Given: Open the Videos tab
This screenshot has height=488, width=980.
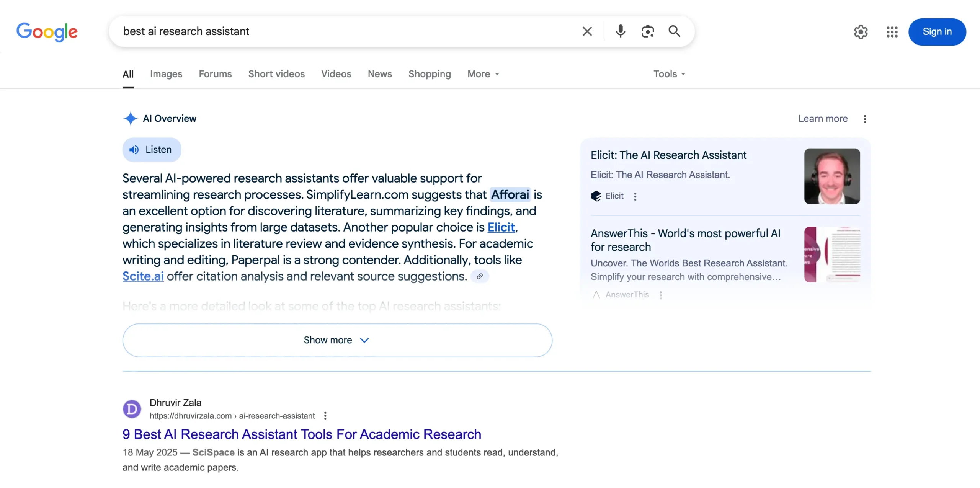Looking at the screenshot, I should click(336, 74).
